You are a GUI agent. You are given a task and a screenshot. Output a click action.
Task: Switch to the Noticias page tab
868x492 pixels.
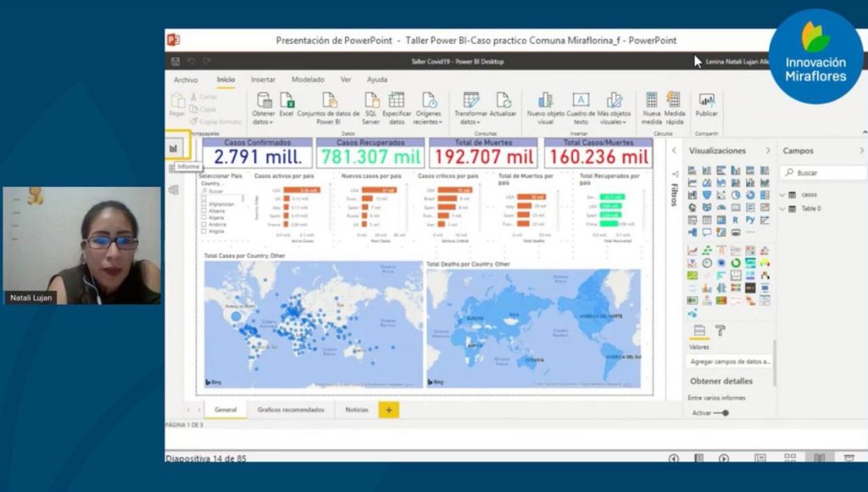click(357, 410)
